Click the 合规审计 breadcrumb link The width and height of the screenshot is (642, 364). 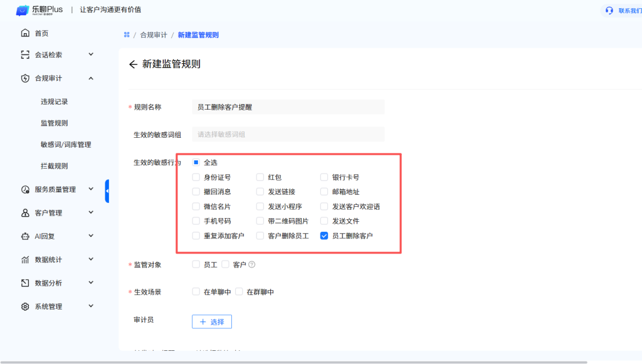click(x=154, y=35)
